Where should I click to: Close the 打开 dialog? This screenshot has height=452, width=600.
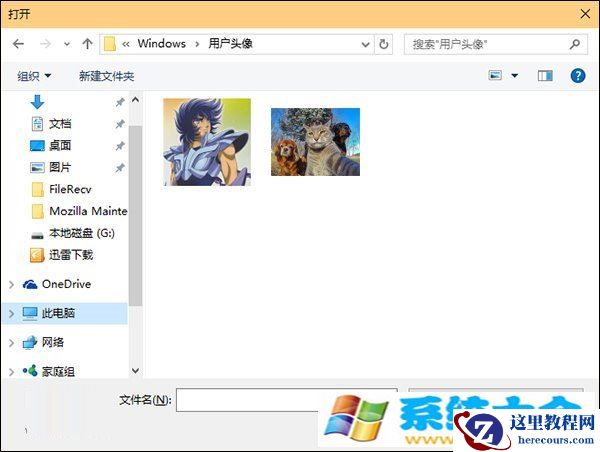click(x=585, y=14)
